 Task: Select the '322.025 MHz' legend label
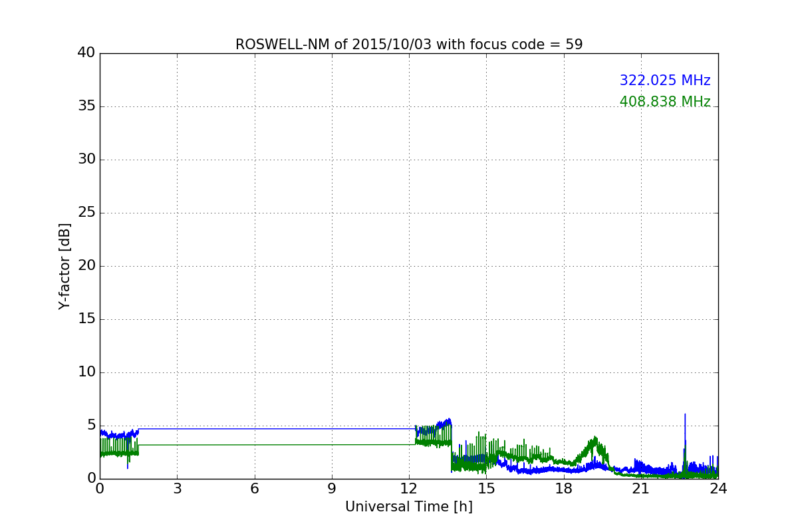[665, 80]
